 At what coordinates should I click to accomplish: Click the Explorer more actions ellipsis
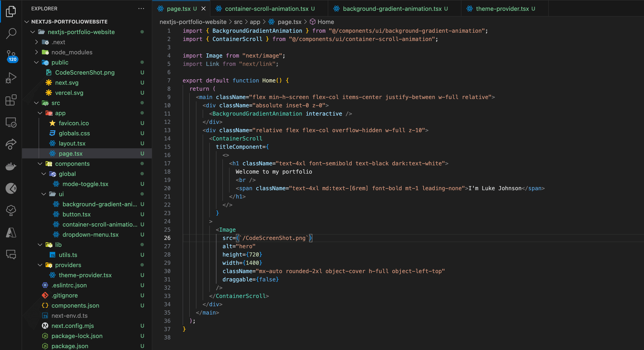141,9
